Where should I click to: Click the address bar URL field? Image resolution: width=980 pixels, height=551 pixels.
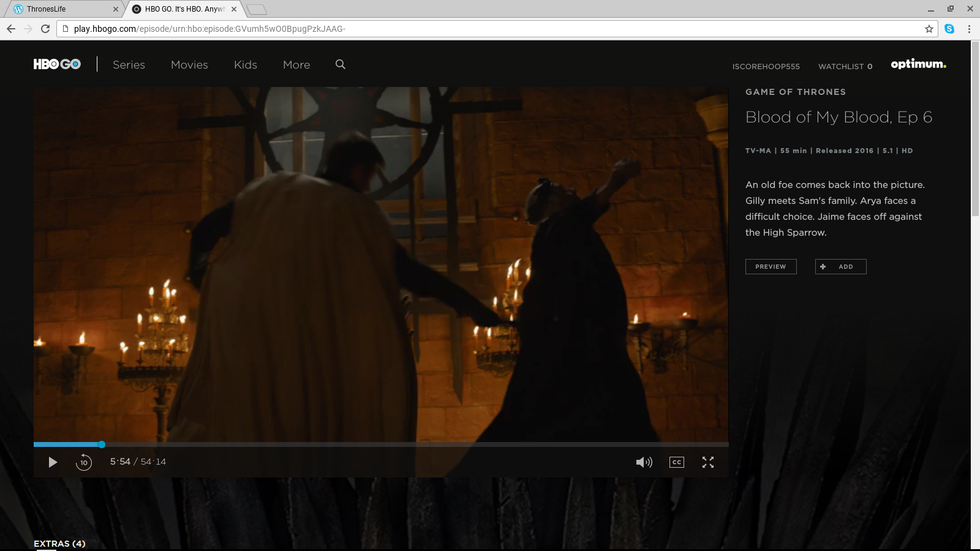(490, 29)
